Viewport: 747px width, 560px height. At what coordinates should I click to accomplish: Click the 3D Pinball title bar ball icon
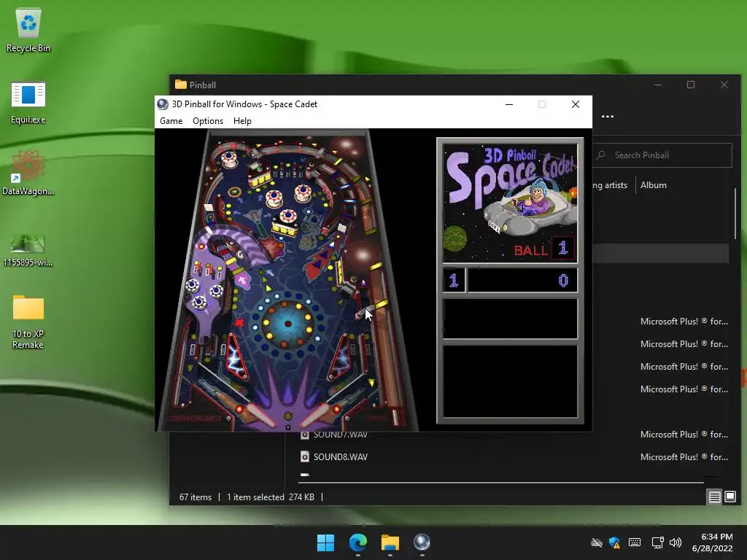(163, 104)
